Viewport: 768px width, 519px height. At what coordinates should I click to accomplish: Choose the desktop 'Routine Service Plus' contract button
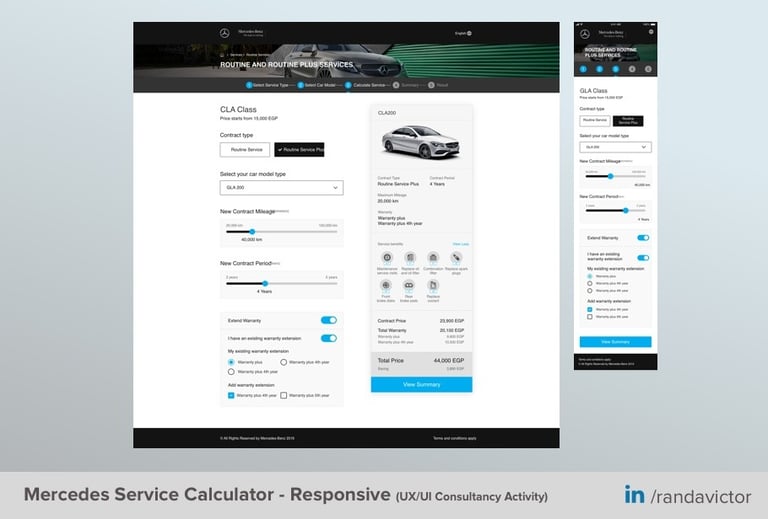tap(299, 150)
